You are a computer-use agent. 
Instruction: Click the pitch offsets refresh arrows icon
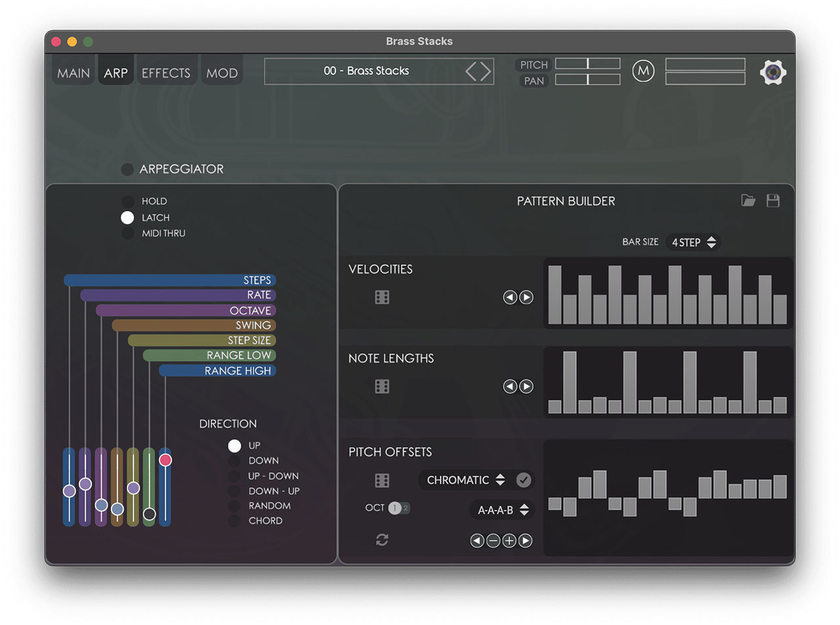[382, 540]
